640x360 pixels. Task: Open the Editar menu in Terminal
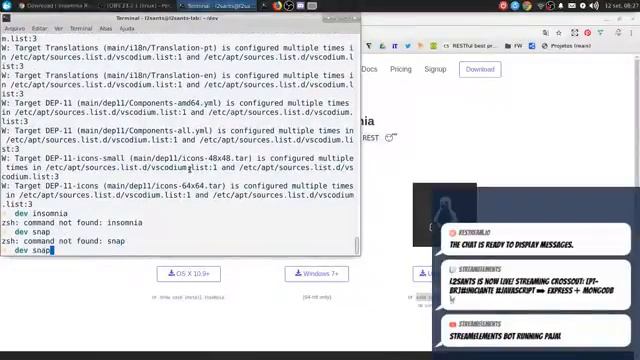40,29
